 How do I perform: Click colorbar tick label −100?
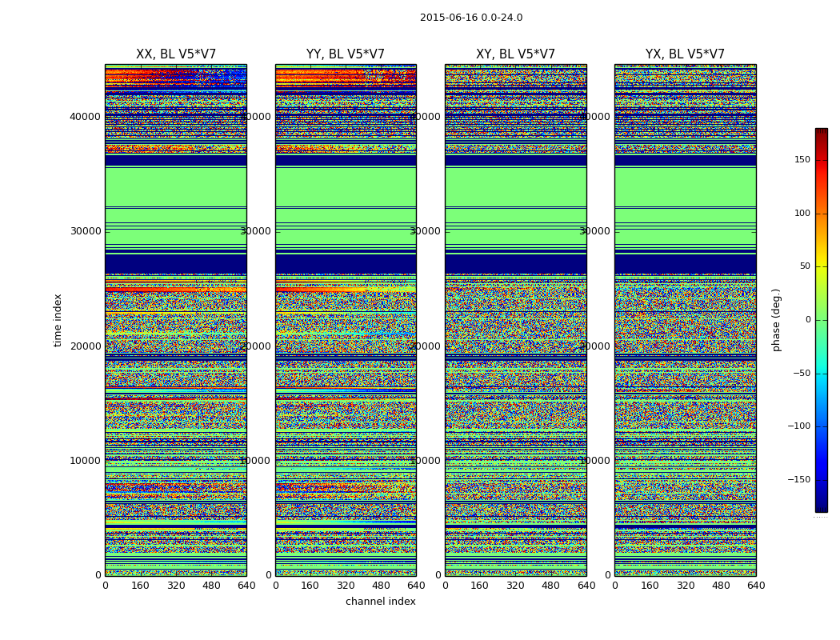coord(799,426)
